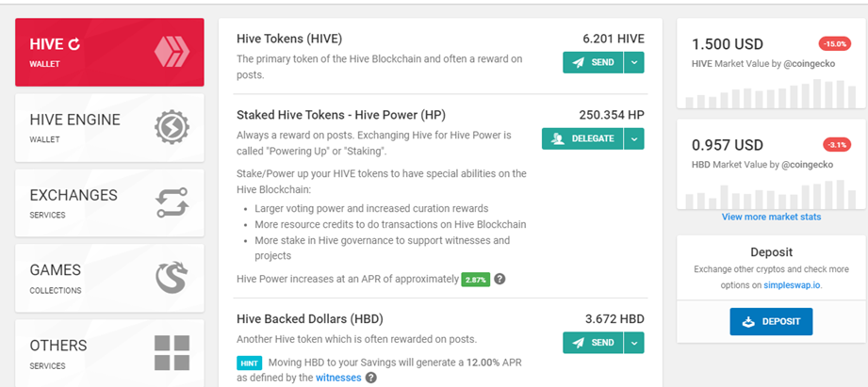Click the Hive logo in the red wallet card
This screenshot has width=868, height=387.
[172, 52]
